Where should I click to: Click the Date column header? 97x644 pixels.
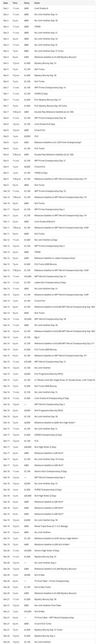pos(6,3)
